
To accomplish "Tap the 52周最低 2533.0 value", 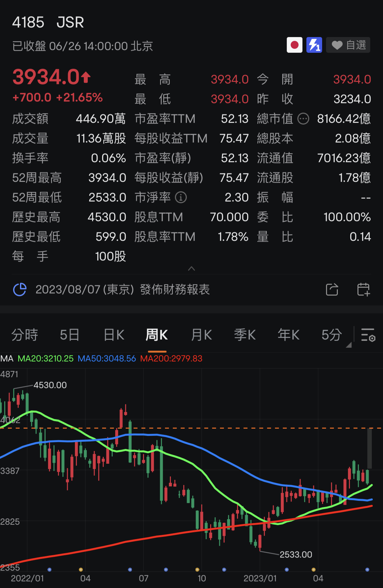I will pyautogui.click(x=107, y=197).
